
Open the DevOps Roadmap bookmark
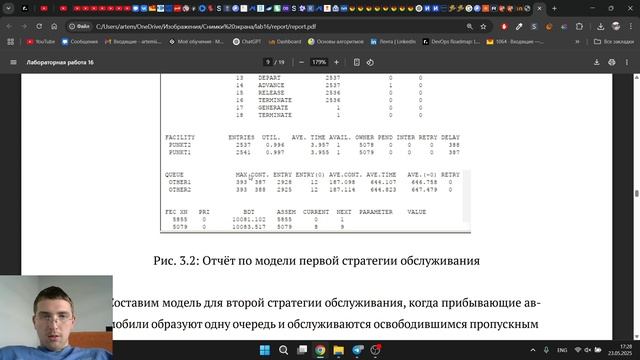451,42
